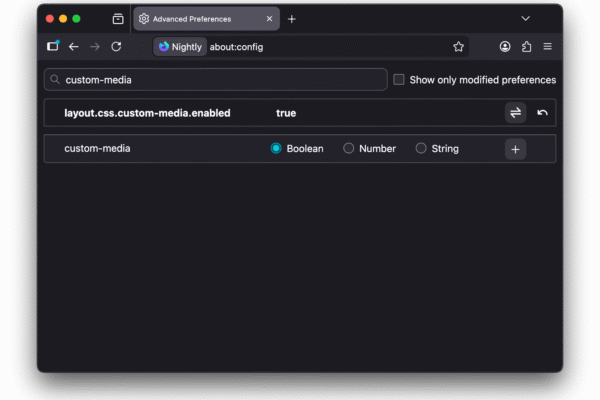Expand the list all tabs chevron
Viewport: 600px width, 400px height.
[x=525, y=18]
